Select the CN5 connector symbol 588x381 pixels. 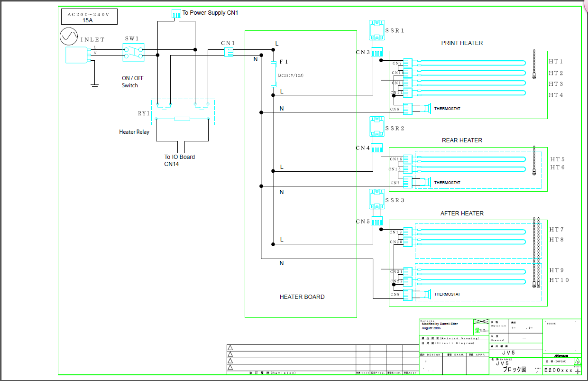377,222
